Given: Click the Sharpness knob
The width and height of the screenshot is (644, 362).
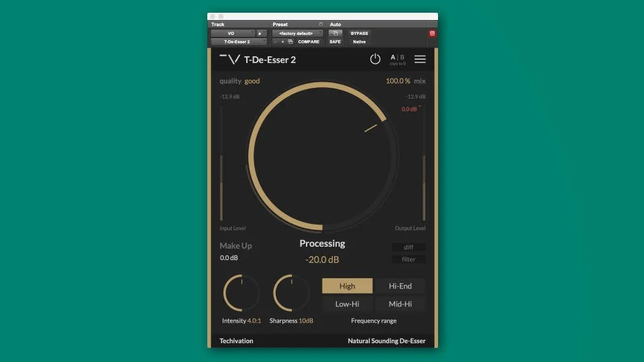Looking at the screenshot, I should pos(291,293).
